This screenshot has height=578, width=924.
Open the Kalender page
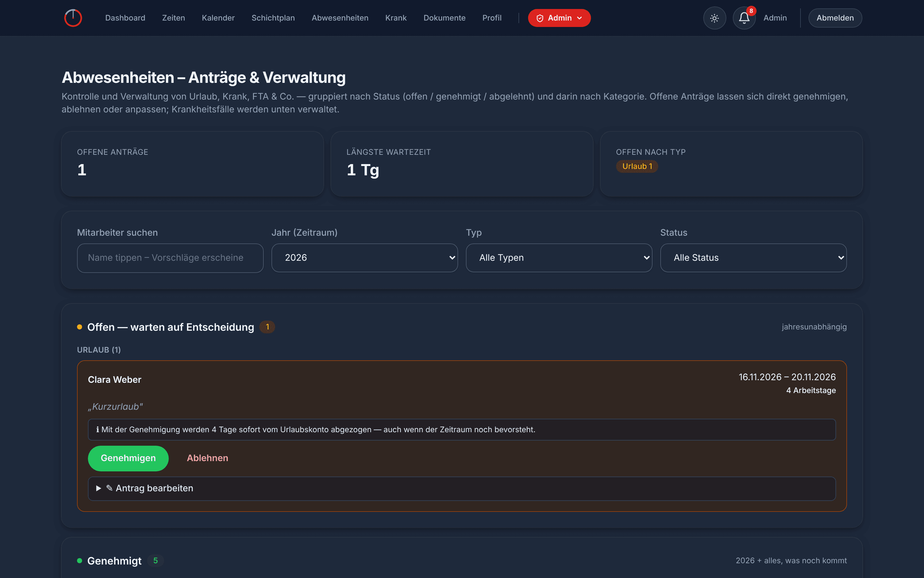click(x=218, y=18)
